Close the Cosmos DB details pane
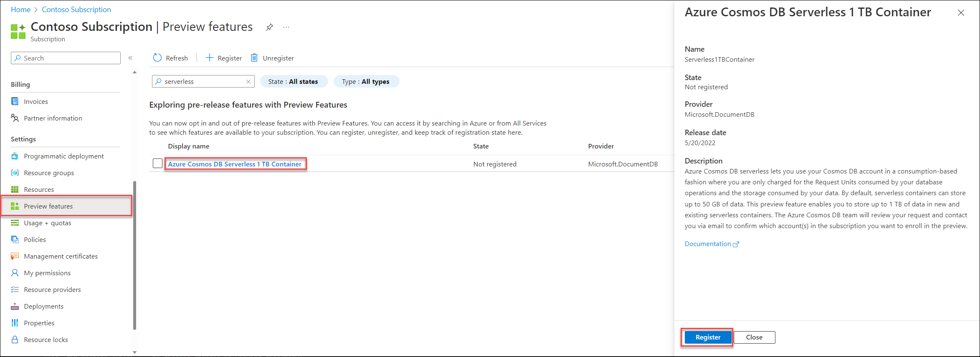 [961, 13]
